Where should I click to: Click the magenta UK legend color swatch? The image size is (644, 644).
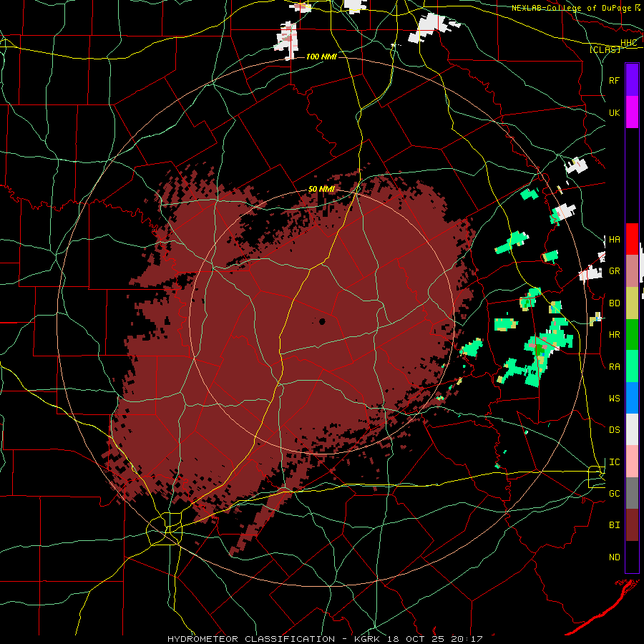click(632, 112)
